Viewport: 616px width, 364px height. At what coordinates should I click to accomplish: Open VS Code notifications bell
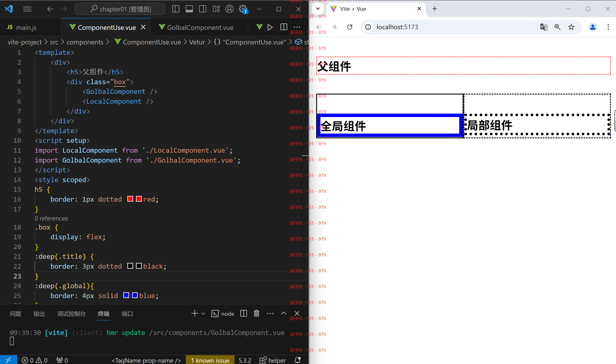tap(297, 360)
